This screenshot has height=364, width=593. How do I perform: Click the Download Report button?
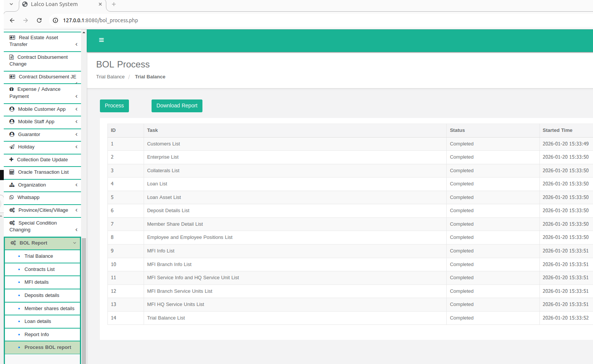tap(177, 106)
